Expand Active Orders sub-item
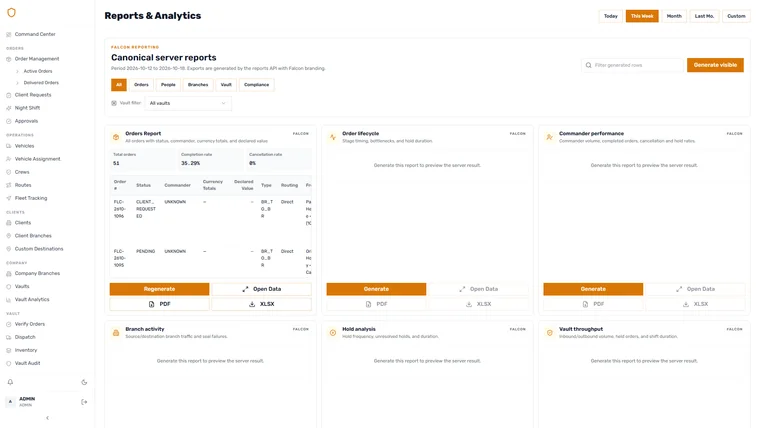This screenshot has width=760, height=428. click(38, 71)
